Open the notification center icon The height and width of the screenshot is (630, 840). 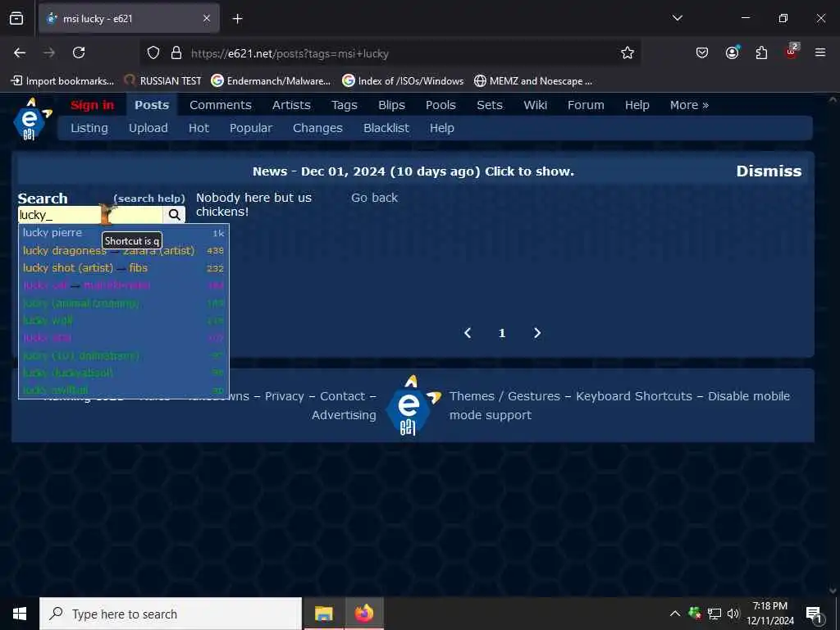point(814,614)
